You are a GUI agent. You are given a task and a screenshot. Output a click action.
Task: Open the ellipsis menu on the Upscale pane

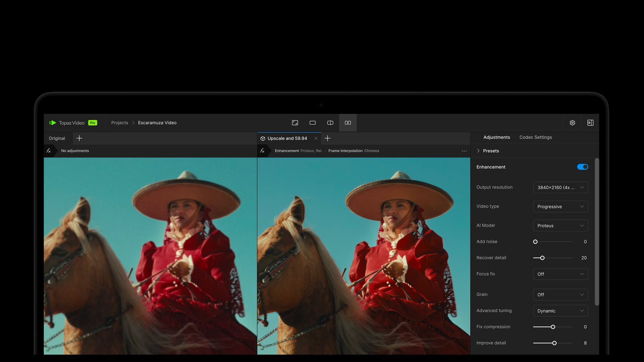tap(464, 151)
